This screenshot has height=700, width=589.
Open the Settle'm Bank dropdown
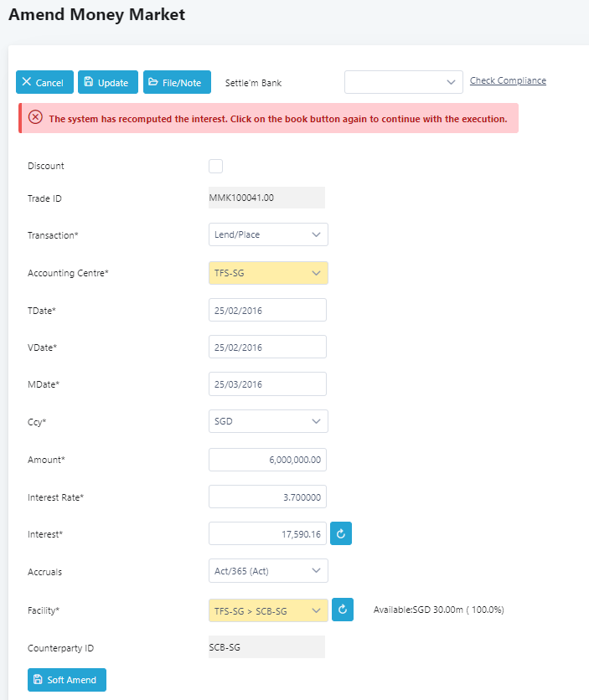[403, 82]
